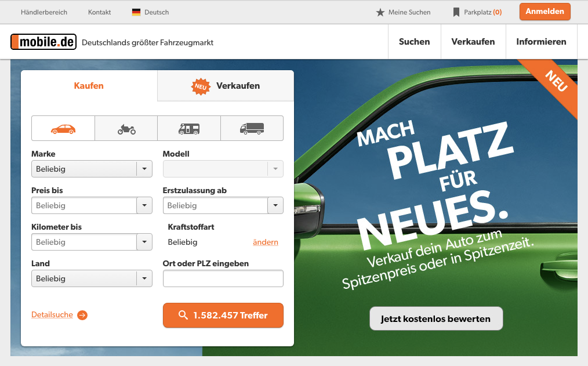Image resolution: width=588 pixels, height=366 pixels.
Task: Click the star icon for Meine Suchen
Action: [x=380, y=12]
